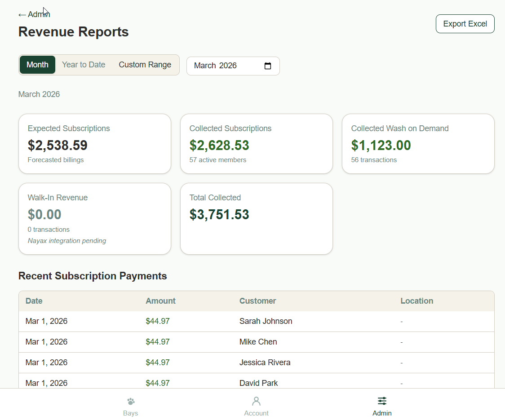This screenshot has width=505, height=420.
Task: Switch to the Year to Date tab
Action: [x=84, y=64]
